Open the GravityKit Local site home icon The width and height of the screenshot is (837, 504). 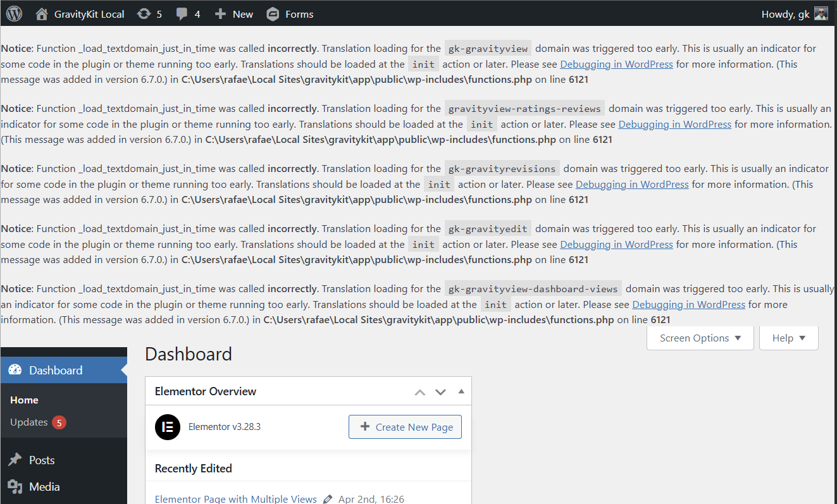[x=42, y=14]
